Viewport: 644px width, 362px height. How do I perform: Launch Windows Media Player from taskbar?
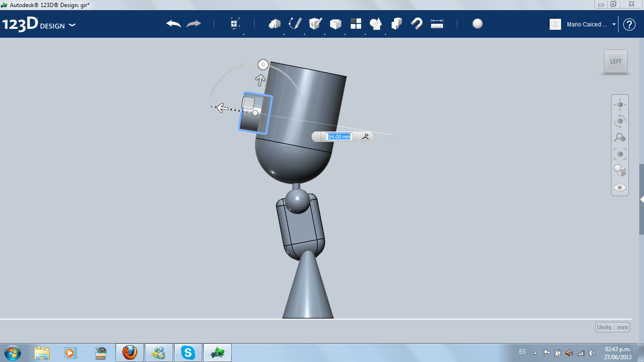pyautogui.click(x=70, y=353)
